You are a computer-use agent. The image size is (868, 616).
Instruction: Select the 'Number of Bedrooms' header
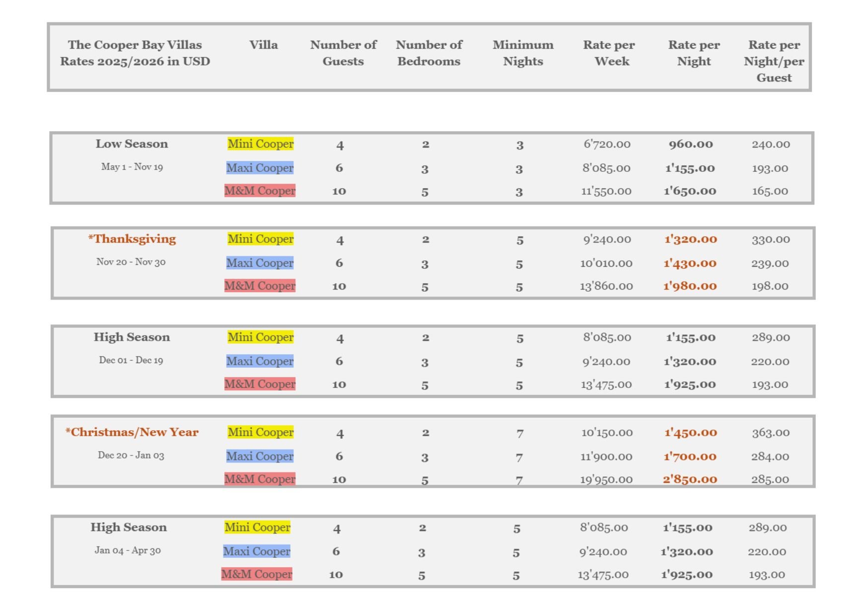pos(429,53)
